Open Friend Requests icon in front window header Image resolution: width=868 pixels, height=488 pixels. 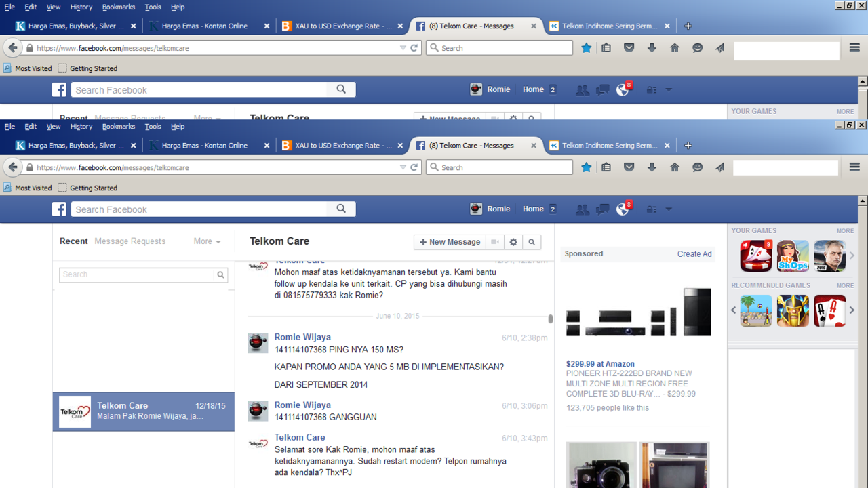click(x=582, y=209)
